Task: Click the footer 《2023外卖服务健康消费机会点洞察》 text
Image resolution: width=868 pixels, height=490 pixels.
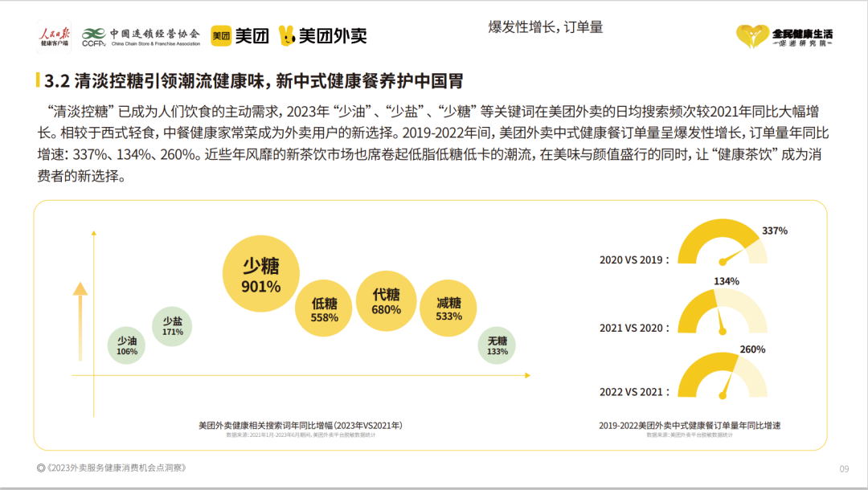Action: [113, 468]
